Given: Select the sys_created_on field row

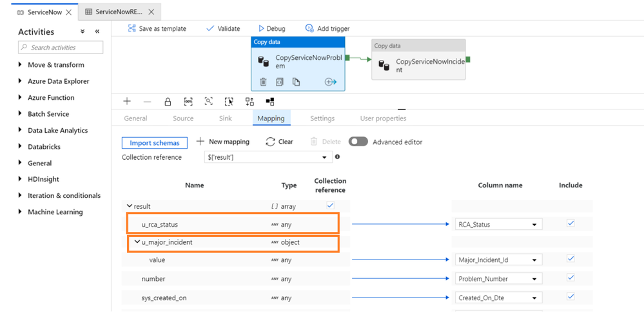Looking at the screenshot, I should (x=236, y=298).
